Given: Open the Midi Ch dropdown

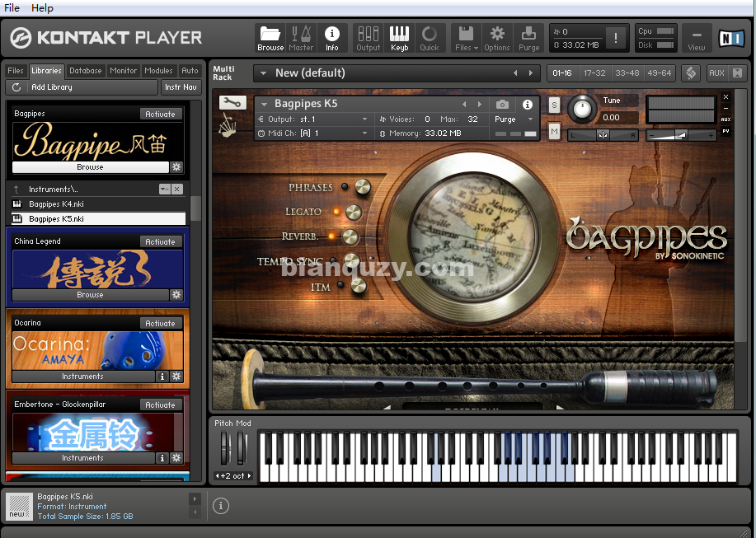Looking at the screenshot, I should click(x=364, y=133).
